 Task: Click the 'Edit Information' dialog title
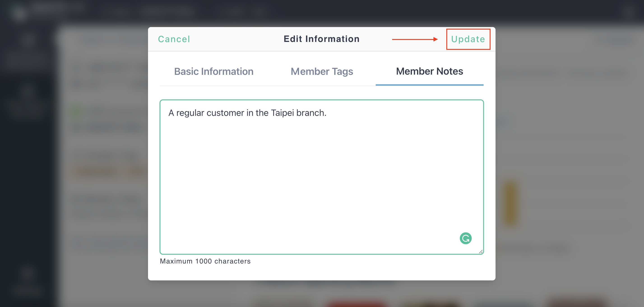(x=322, y=39)
